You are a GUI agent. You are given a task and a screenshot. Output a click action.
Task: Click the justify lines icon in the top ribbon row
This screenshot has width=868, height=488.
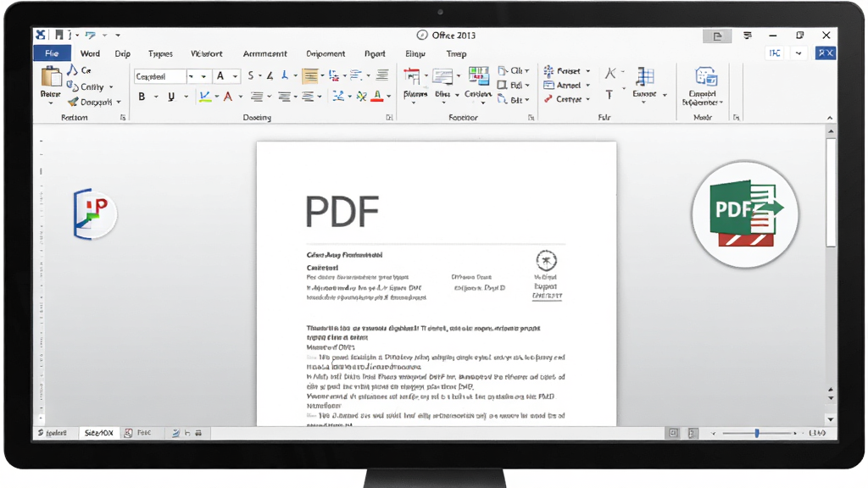[x=382, y=75]
